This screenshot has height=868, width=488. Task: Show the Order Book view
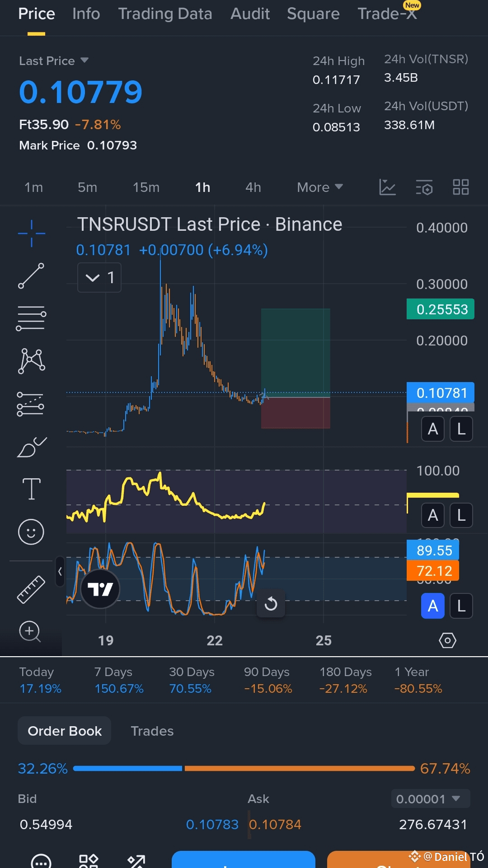pyautogui.click(x=65, y=731)
